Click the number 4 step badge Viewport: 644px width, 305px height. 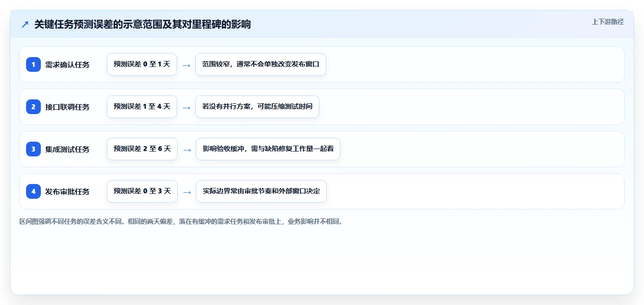click(x=33, y=191)
